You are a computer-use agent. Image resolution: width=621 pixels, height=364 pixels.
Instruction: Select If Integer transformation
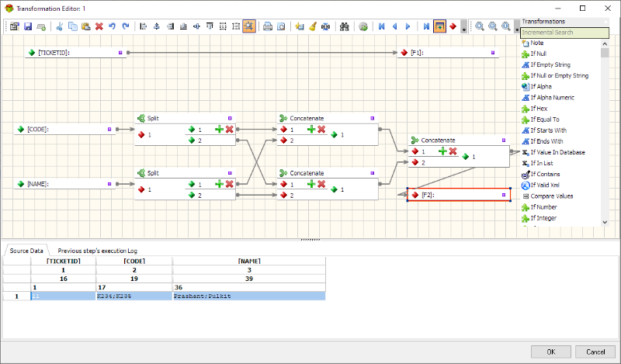pos(543,218)
